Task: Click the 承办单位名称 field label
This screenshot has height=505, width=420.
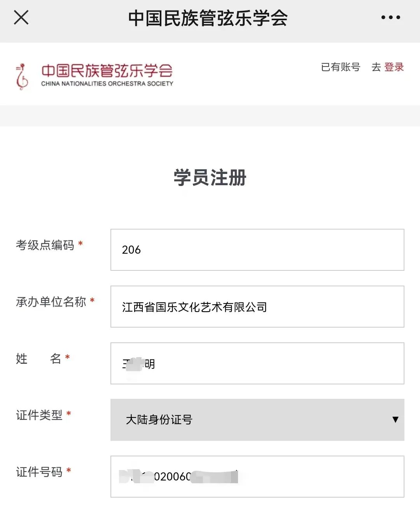Action: click(x=51, y=302)
